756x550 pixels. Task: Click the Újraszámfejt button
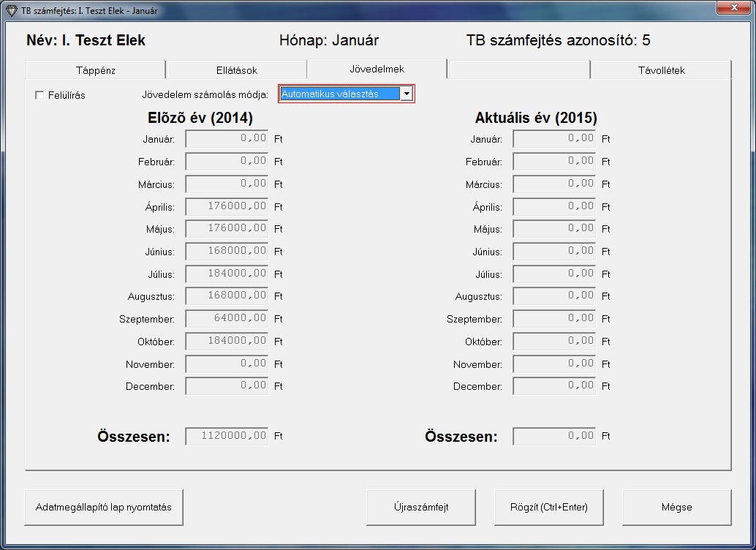tap(420, 507)
